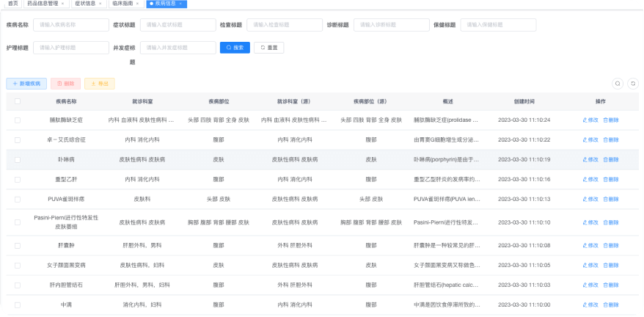Edit the 脯肽酶缺乏症 row
This screenshot has height=317, width=644.
590,120
